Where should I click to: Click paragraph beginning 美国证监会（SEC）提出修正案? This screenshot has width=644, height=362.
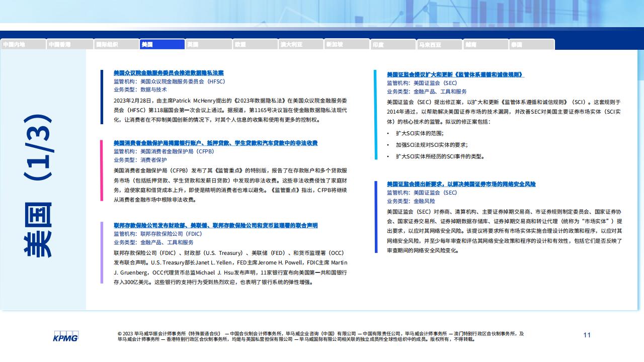pyautogui.click(x=505, y=112)
